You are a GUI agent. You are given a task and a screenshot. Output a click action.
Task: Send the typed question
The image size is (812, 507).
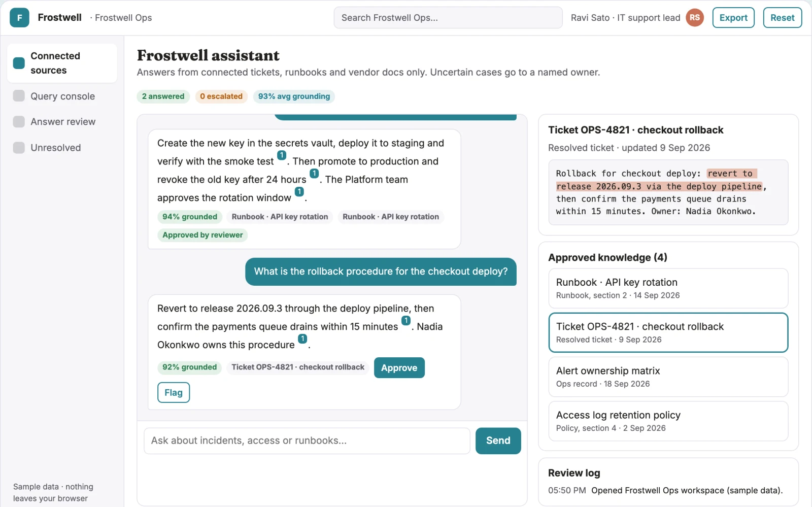point(498,441)
